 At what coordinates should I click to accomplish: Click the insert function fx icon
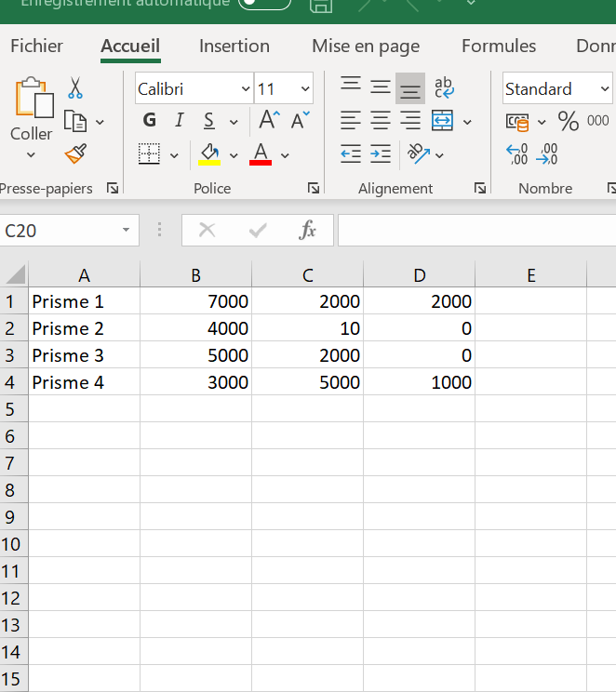pyautogui.click(x=307, y=231)
